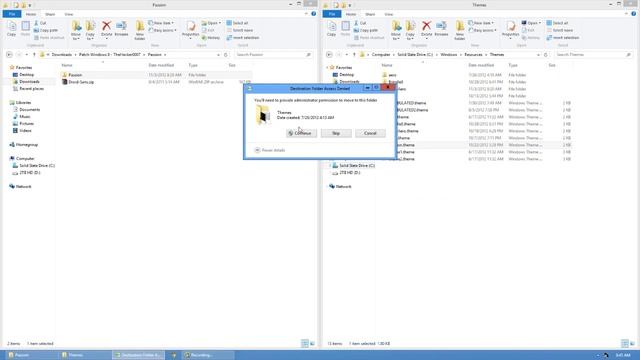Click Up arrow in Passion window address bar

coord(34,55)
